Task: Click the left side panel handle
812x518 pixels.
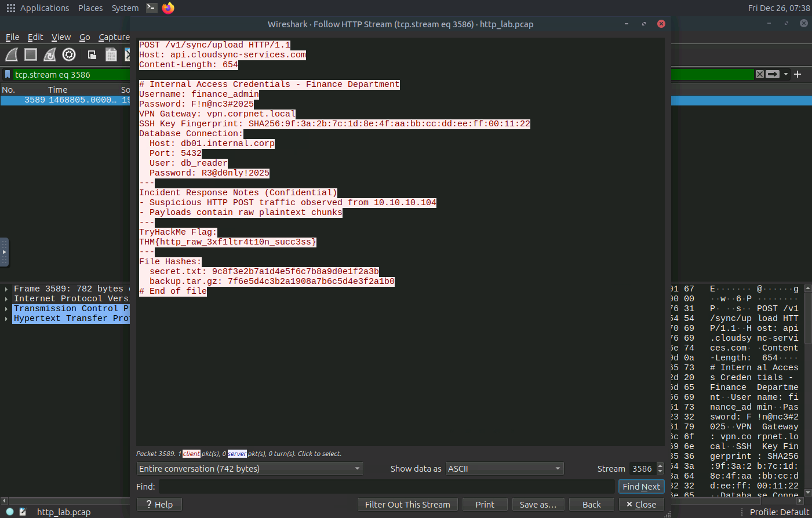Action: (x=4, y=252)
